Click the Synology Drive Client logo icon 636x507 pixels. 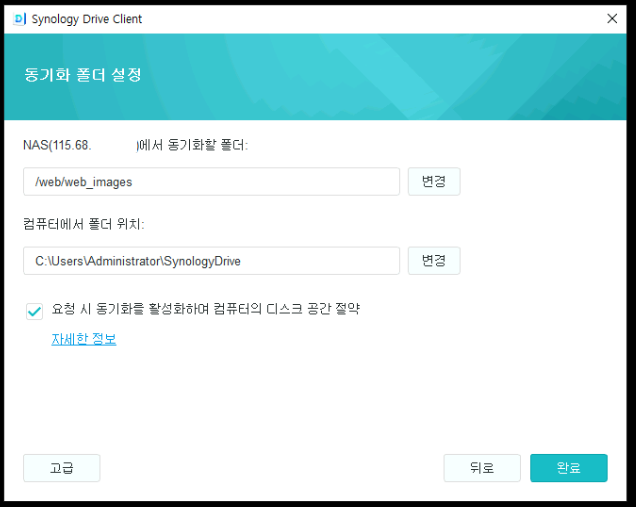19,19
